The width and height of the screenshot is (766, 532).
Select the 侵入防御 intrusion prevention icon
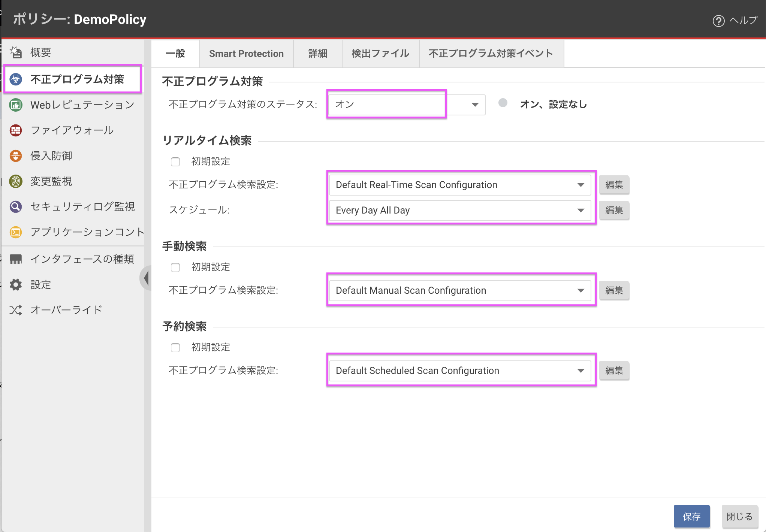tap(16, 156)
